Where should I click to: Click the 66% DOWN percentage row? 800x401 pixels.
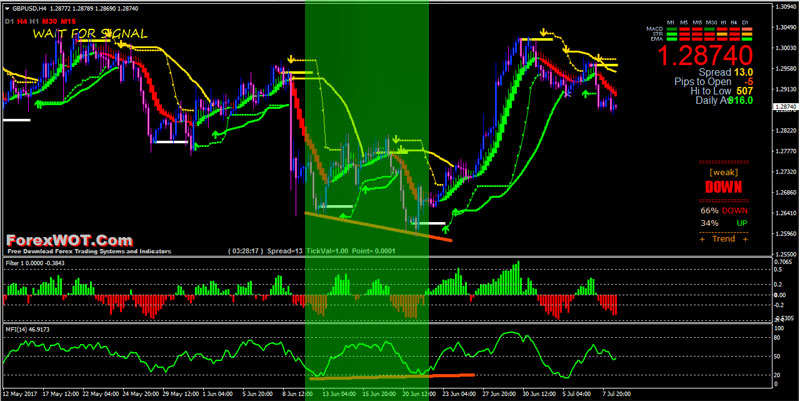point(723,210)
